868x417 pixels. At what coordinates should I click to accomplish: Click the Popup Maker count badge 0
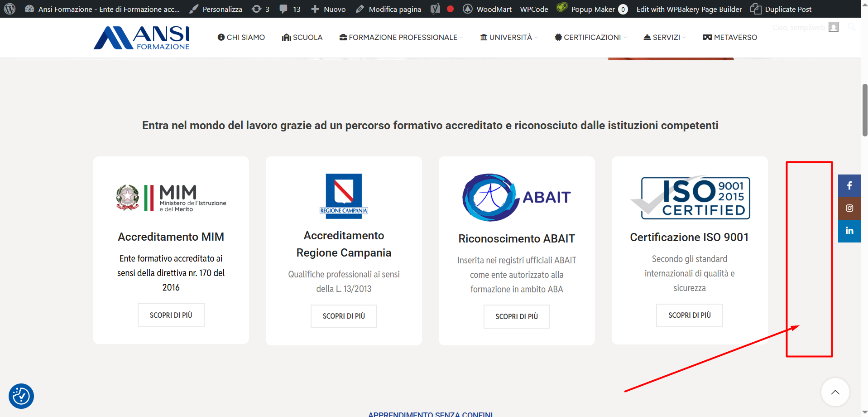[623, 10]
